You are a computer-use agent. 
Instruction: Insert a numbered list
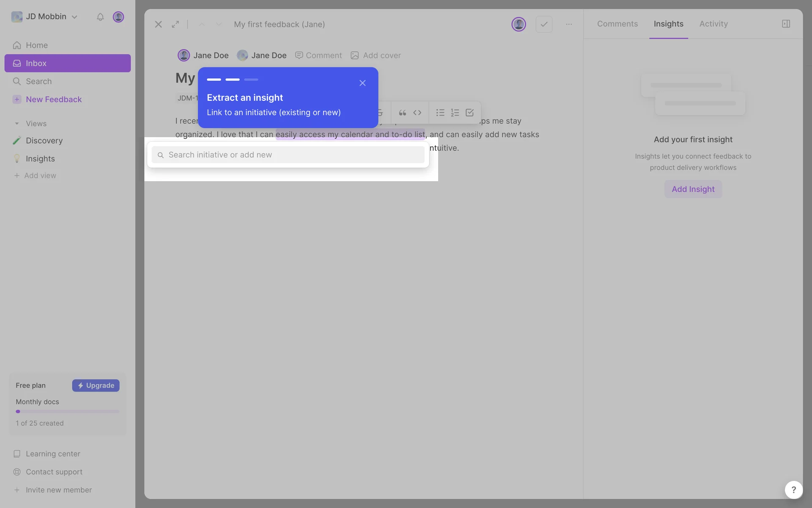coord(455,113)
